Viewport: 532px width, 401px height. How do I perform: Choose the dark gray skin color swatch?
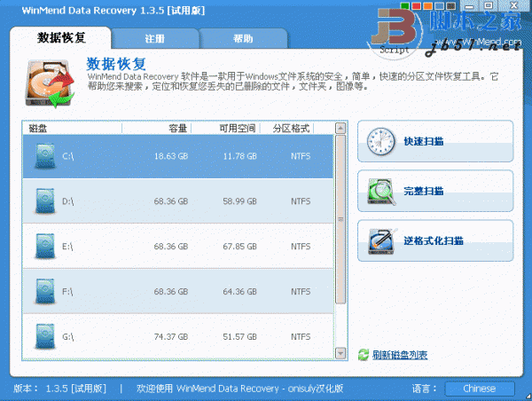451,6
